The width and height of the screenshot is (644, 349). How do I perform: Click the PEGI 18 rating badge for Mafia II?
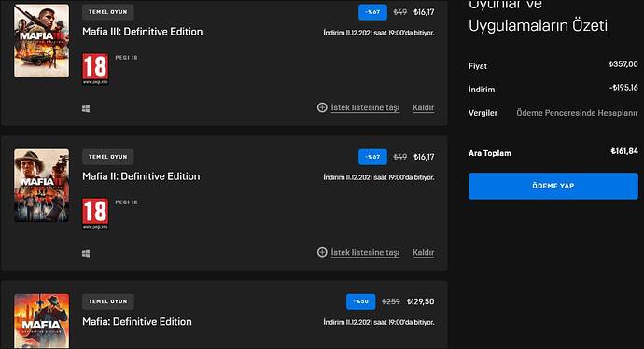coord(95,214)
